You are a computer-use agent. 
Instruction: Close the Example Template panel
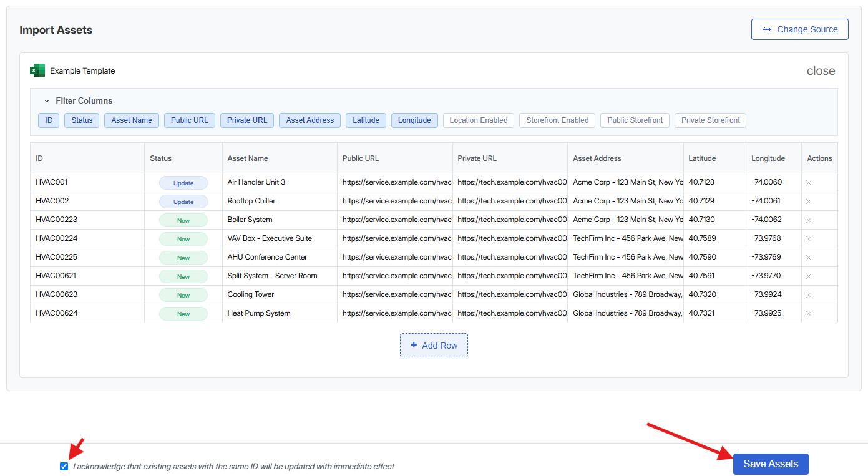821,71
